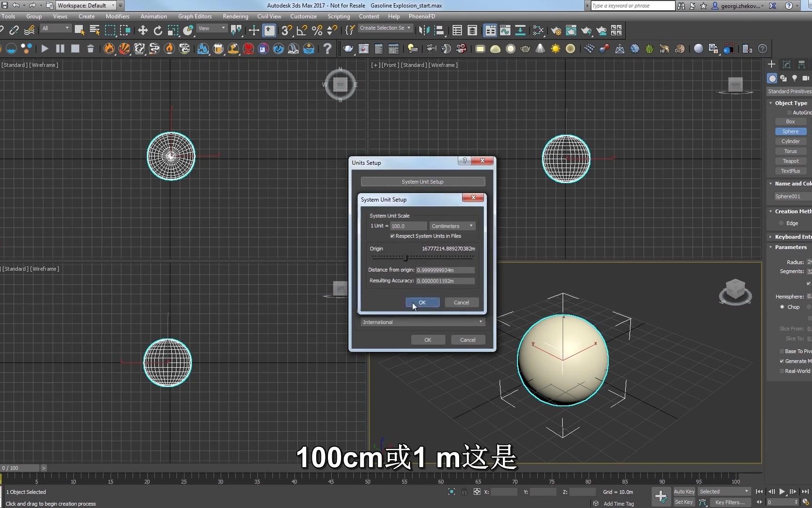Viewport: 812px width, 508px height.
Task: Enable the 3D Snaps toggle
Action: (x=286, y=30)
